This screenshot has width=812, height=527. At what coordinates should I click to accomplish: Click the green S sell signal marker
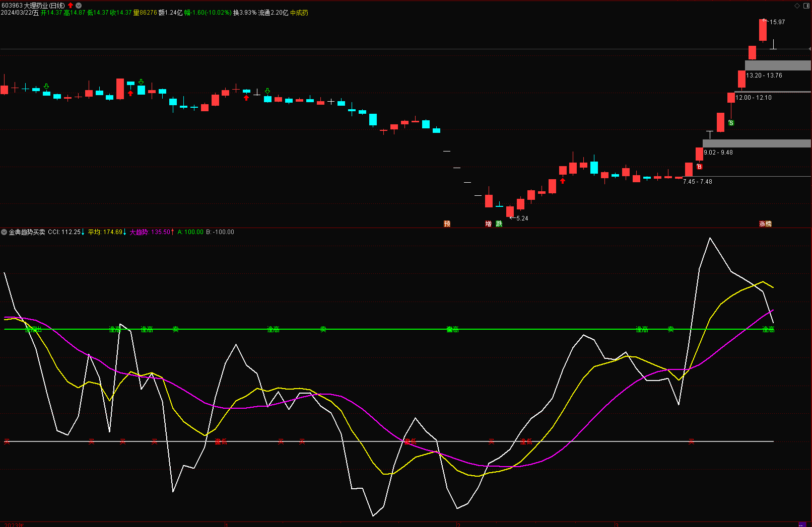pyautogui.click(x=731, y=123)
